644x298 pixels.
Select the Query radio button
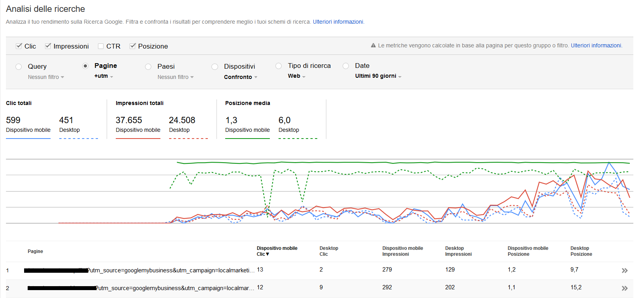[x=19, y=67]
